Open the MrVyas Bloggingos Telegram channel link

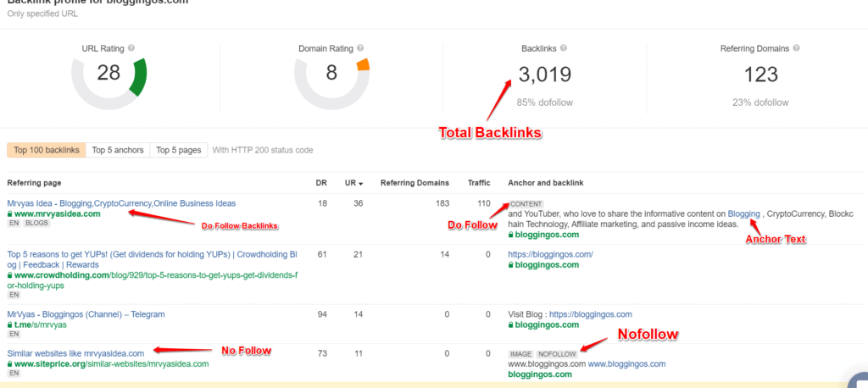(x=86, y=314)
